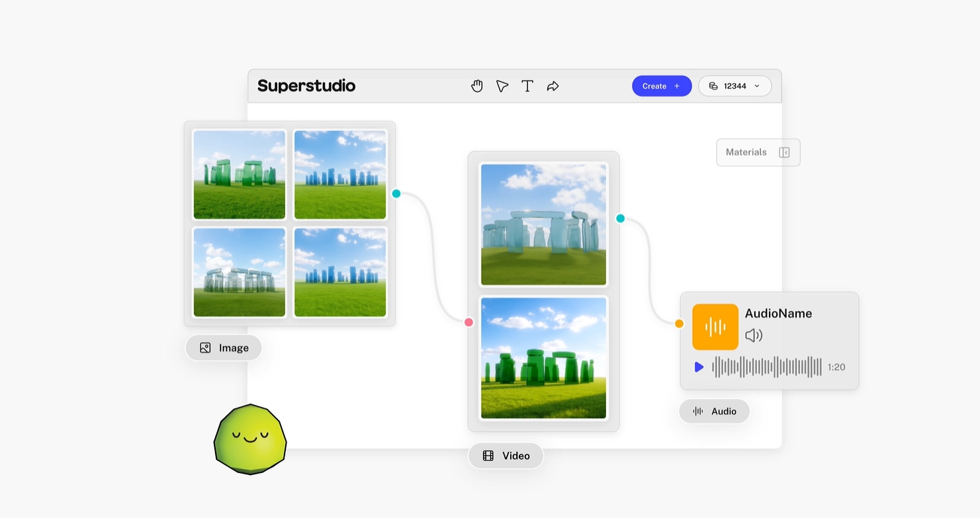Seek within the audio waveform
980x518 pixels.
767,367
